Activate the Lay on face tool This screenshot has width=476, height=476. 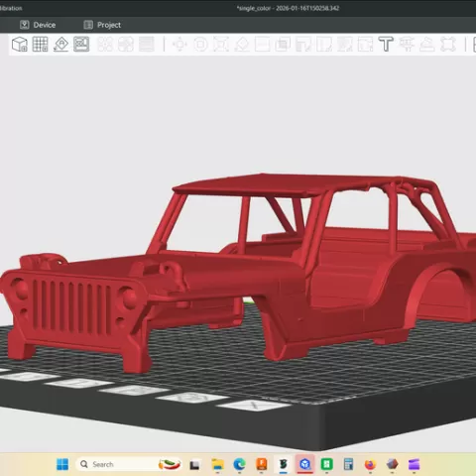click(x=242, y=44)
